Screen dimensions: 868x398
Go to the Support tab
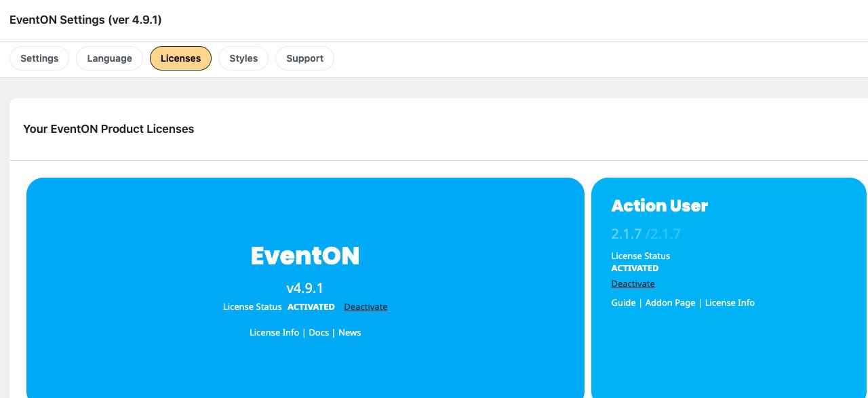[x=304, y=58]
